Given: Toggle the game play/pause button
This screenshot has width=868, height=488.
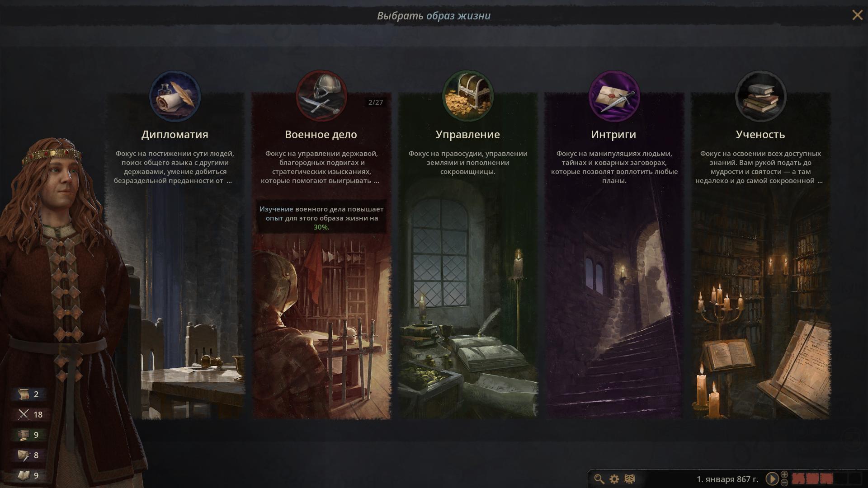Looking at the screenshot, I should pyautogui.click(x=772, y=479).
